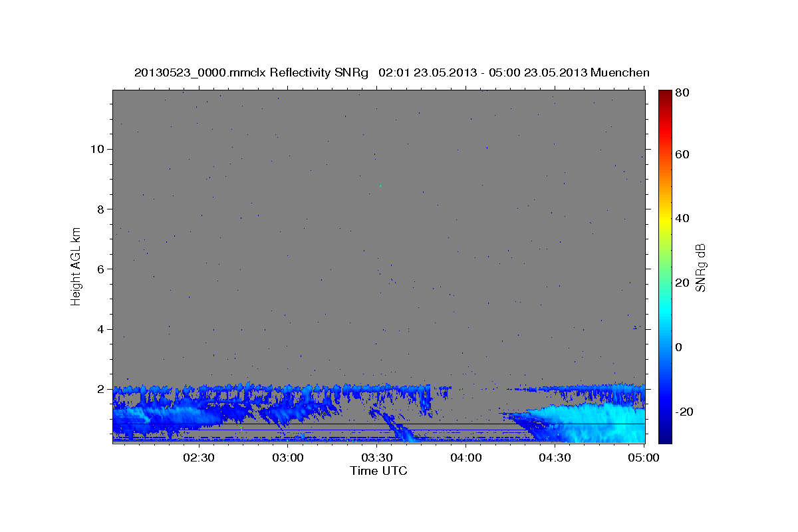Click the colorbar value label 60
This screenshot has width=798, height=532.
(x=683, y=154)
